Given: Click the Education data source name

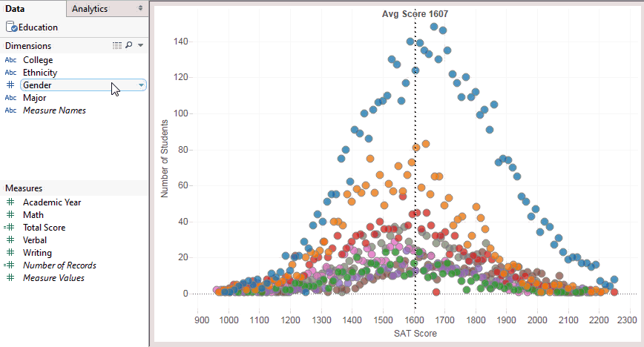Looking at the screenshot, I should 38,27.
